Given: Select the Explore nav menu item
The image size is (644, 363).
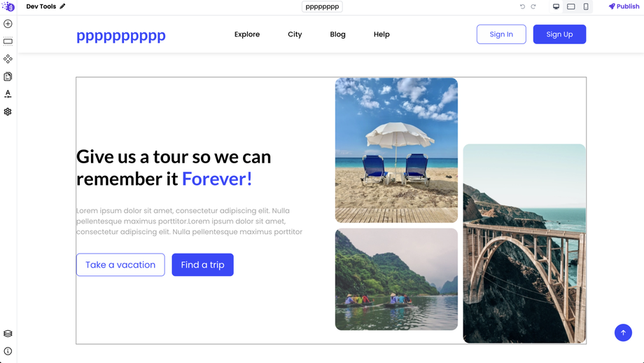Looking at the screenshot, I should click(x=247, y=34).
